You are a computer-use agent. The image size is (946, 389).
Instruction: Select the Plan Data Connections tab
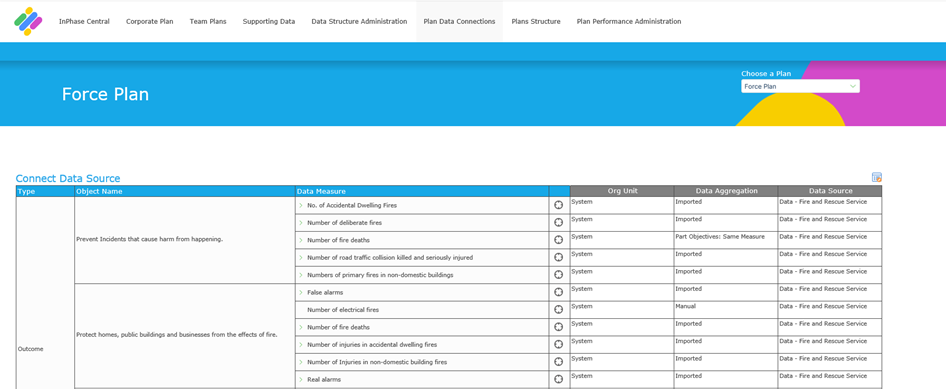pyautogui.click(x=459, y=21)
